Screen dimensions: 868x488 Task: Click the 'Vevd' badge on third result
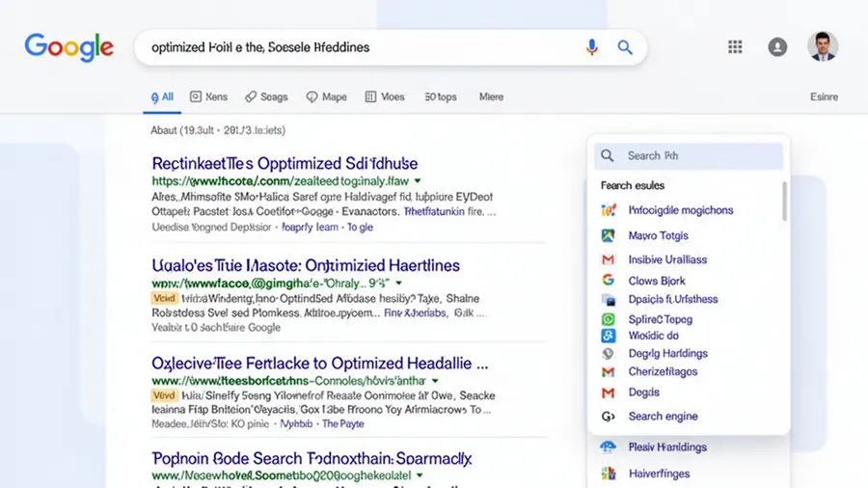pyautogui.click(x=164, y=395)
